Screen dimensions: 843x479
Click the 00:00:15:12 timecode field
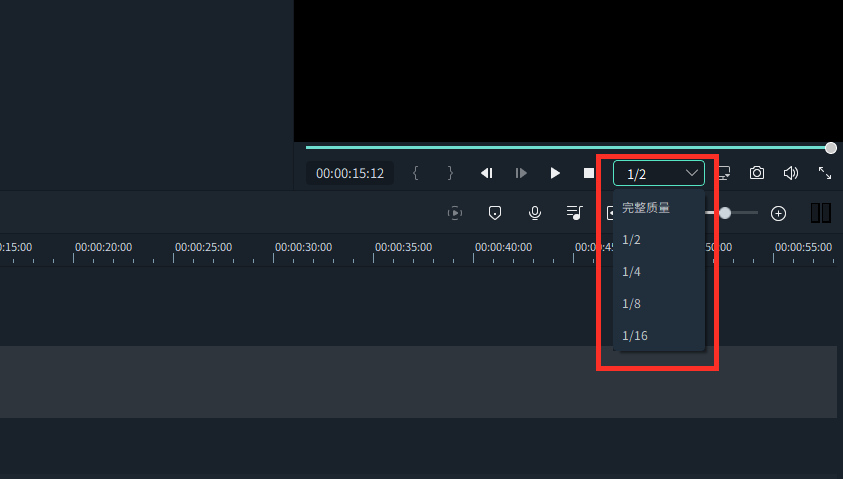point(350,173)
